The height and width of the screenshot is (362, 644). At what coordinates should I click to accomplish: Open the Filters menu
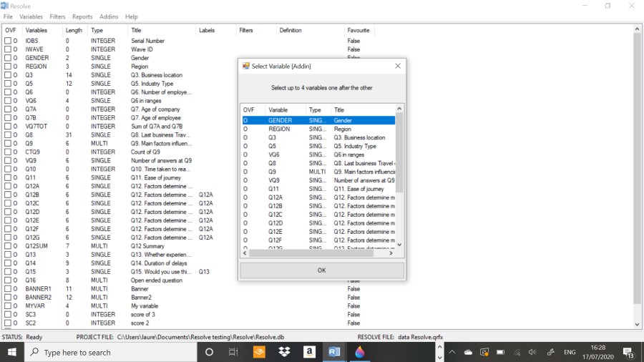(57, 17)
